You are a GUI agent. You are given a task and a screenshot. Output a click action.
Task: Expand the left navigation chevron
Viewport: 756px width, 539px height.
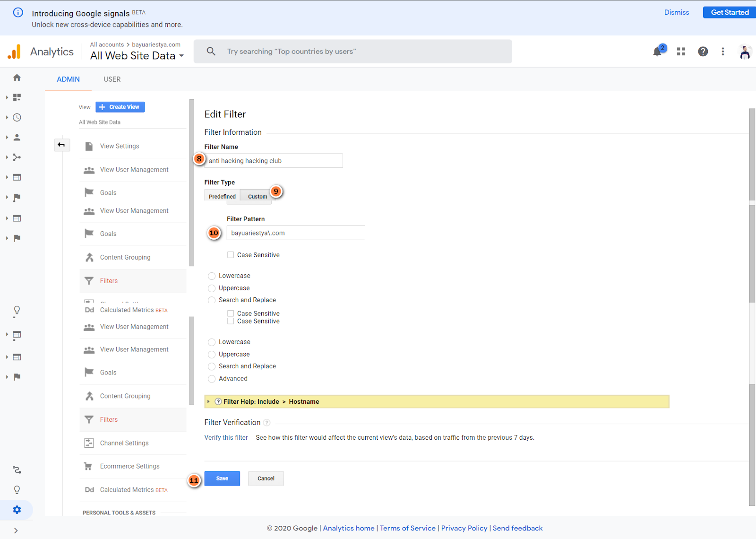tap(16, 530)
